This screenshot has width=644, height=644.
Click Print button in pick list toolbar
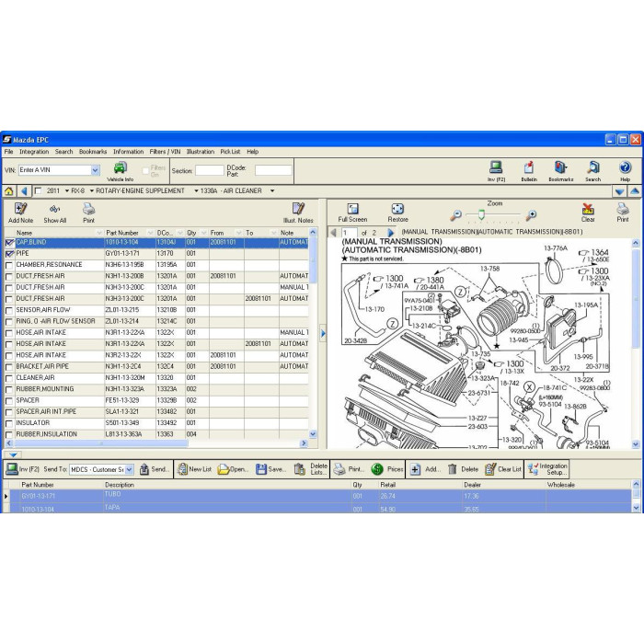click(349, 469)
